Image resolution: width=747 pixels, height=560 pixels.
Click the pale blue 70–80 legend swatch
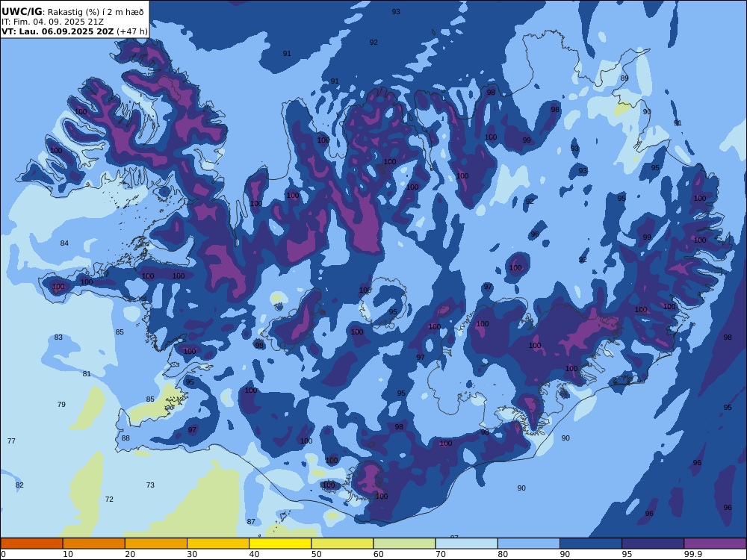point(467,544)
